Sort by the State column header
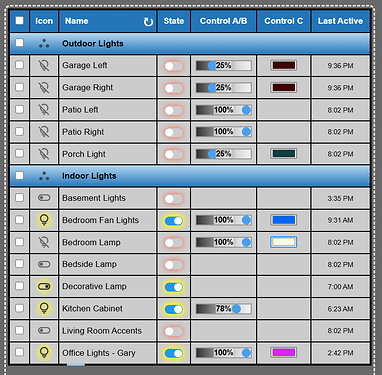382x375 pixels. coord(174,21)
